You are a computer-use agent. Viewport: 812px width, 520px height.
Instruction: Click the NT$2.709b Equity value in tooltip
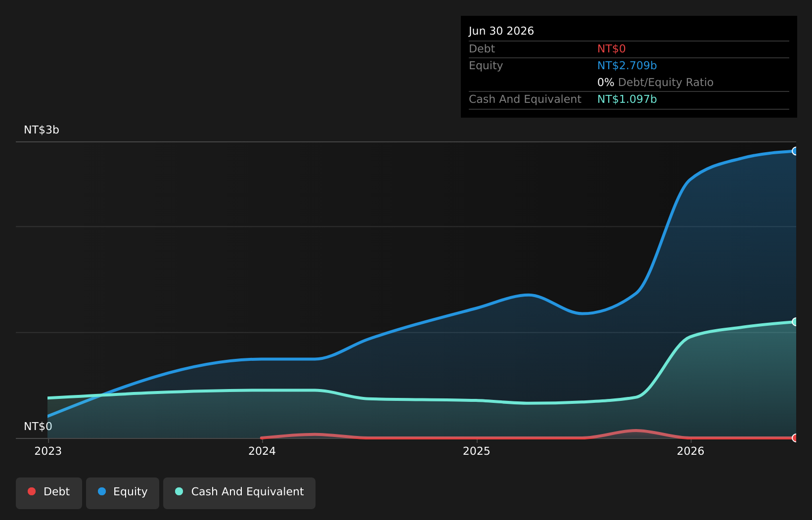point(627,66)
